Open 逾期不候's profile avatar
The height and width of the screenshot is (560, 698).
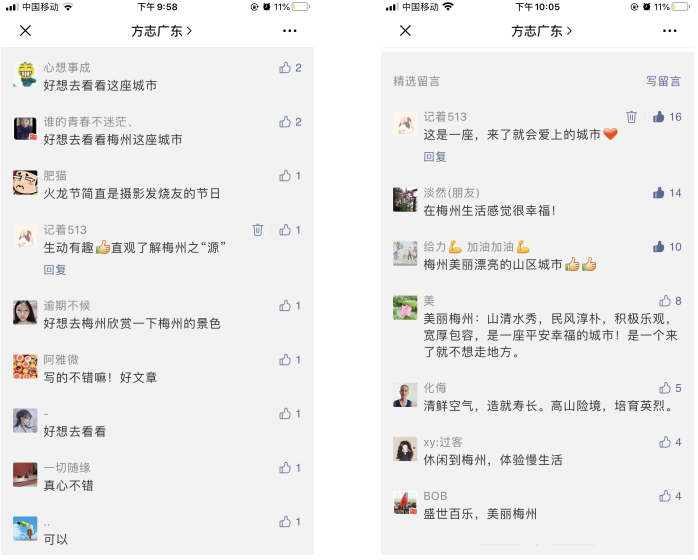[x=25, y=312]
